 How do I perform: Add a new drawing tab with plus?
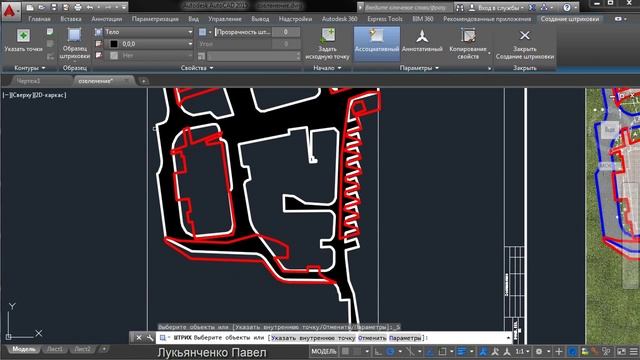[x=143, y=81]
